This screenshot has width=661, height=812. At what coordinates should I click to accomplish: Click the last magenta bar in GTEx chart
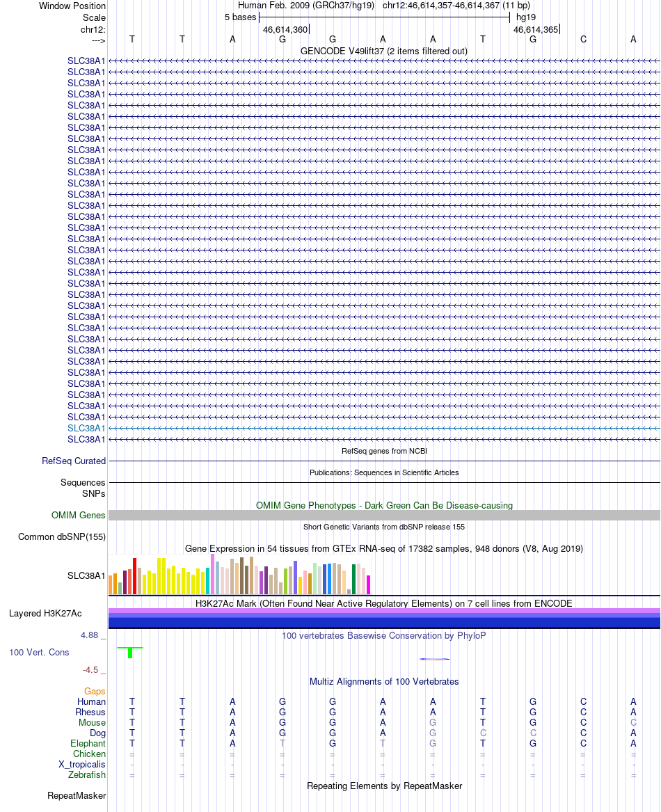368,584
